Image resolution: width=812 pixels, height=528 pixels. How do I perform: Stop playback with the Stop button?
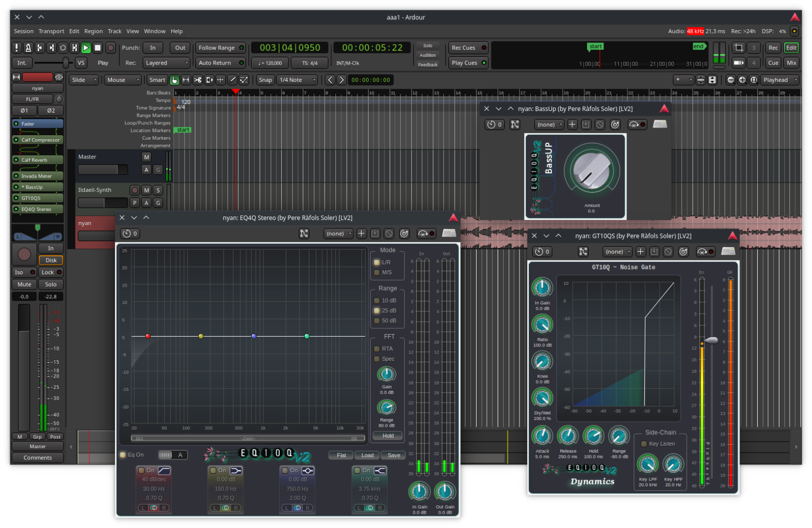click(98, 48)
